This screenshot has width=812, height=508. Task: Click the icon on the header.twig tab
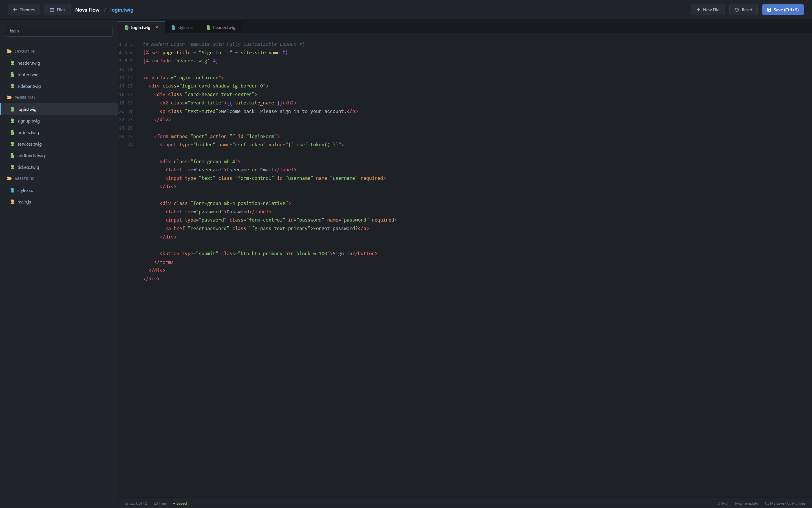click(209, 28)
